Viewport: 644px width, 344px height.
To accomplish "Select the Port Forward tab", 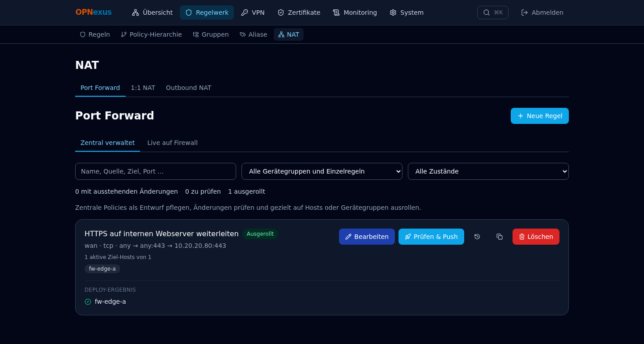I will tap(100, 88).
